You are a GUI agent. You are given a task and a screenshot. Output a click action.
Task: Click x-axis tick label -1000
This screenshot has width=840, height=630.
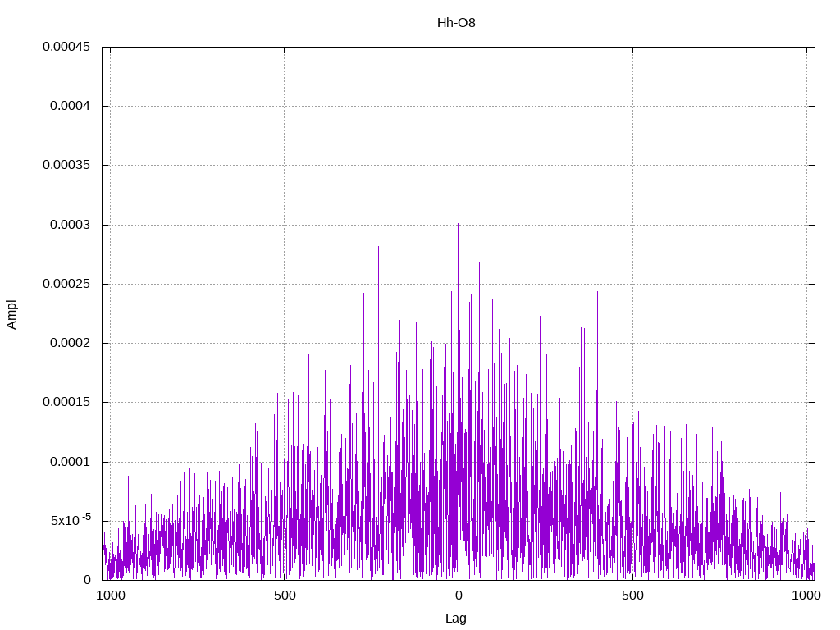[x=109, y=596]
